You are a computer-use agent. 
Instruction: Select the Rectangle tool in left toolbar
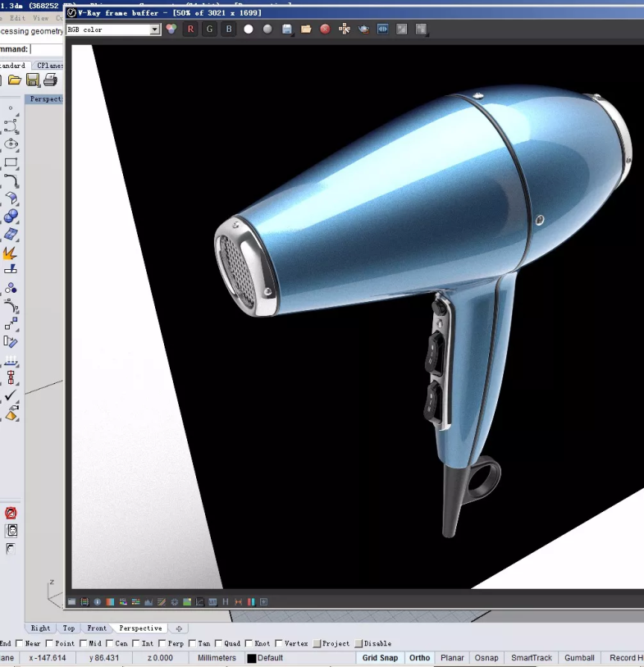click(x=11, y=162)
